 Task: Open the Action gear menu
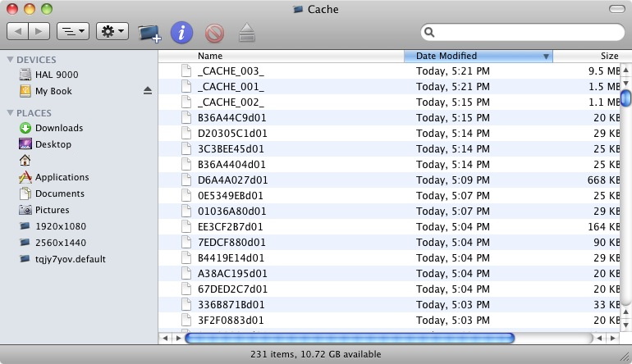pyautogui.click(x=112, y=31)
